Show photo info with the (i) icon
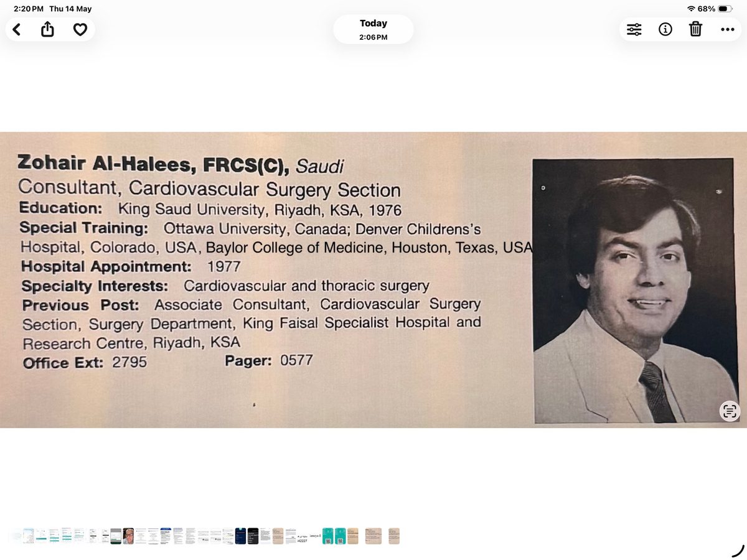The width and height of the screenshot is (747, 560). [665, 29]
